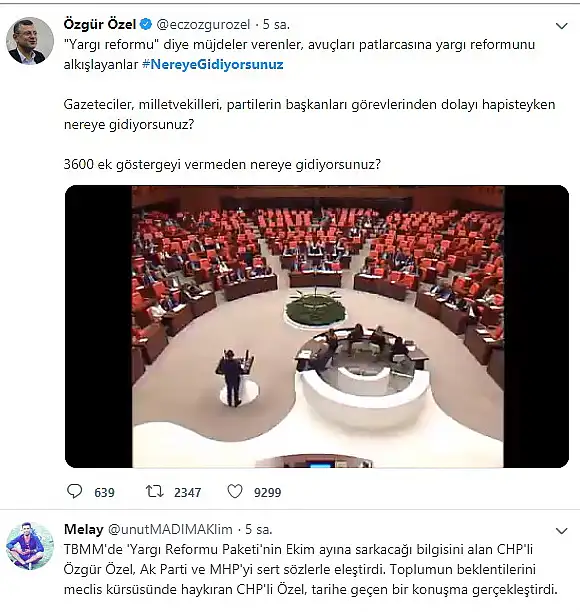Open Melay's profile avatar

(30, 546)
